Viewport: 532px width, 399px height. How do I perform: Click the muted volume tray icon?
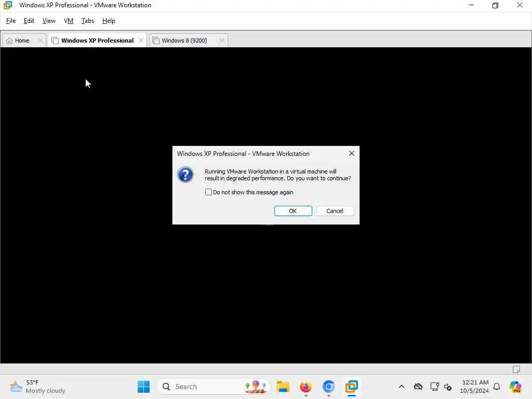[x=448, y=387]
